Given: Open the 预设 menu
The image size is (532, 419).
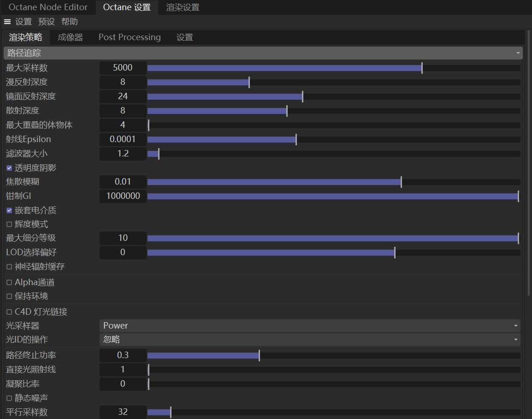Looking at the screenshot, I should pos(46,22).
